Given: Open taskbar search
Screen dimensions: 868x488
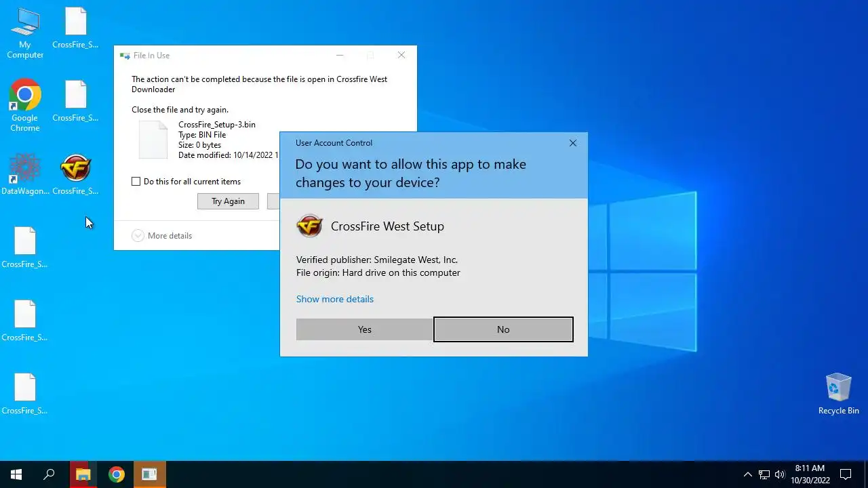Looking at the screenshot, I should (x=49, y=474).
